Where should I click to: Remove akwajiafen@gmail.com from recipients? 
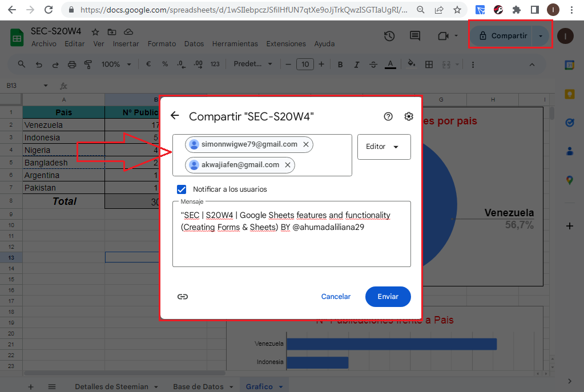pyautogui.click(x=288, y=165)
